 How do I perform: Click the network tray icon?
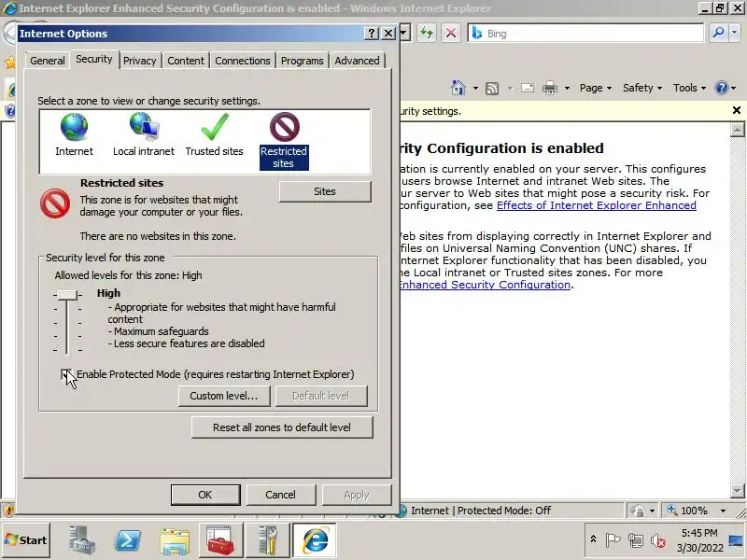coord(635,540)
